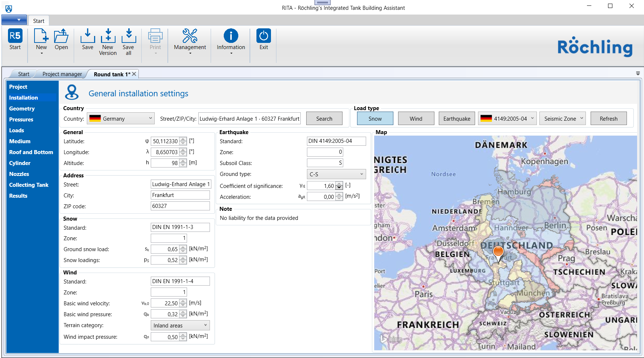
Task: Click the Ground snow load spinner
Action: point(183,249)
